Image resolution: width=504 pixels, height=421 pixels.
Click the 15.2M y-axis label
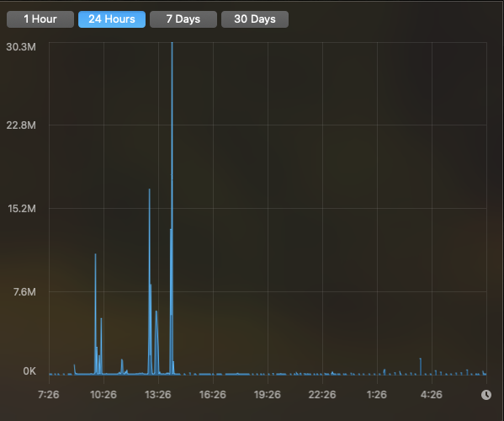pos(22,209)
